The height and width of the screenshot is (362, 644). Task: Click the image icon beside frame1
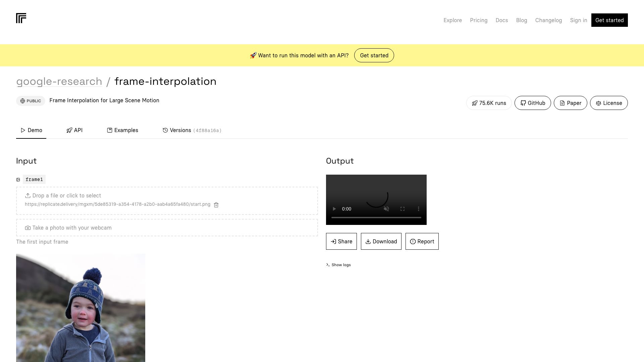18,180
